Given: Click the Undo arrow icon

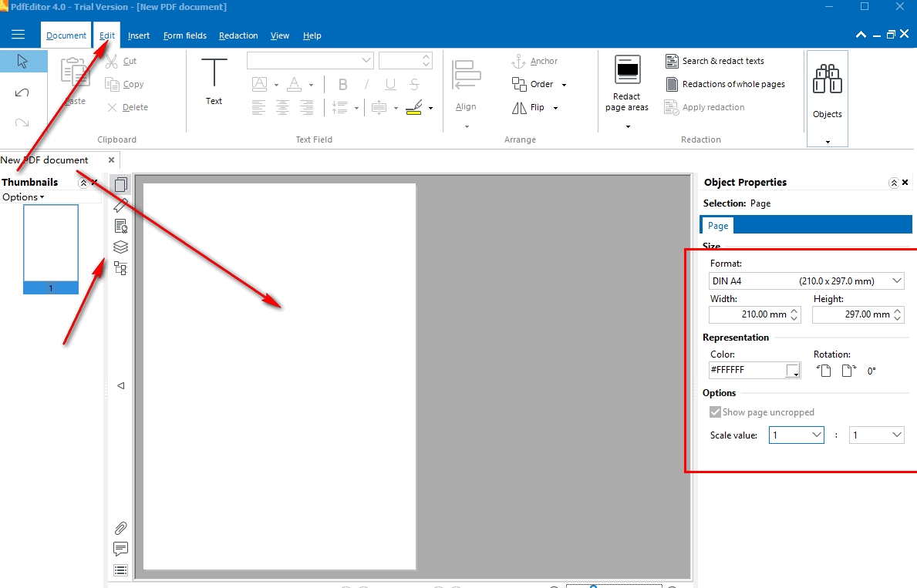Looking at the screenshot, I should point(22,92).
